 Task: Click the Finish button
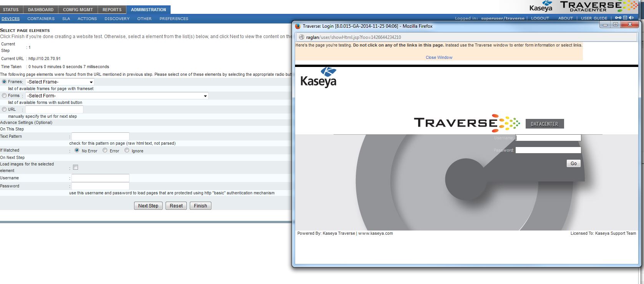(x=201, y=206)
